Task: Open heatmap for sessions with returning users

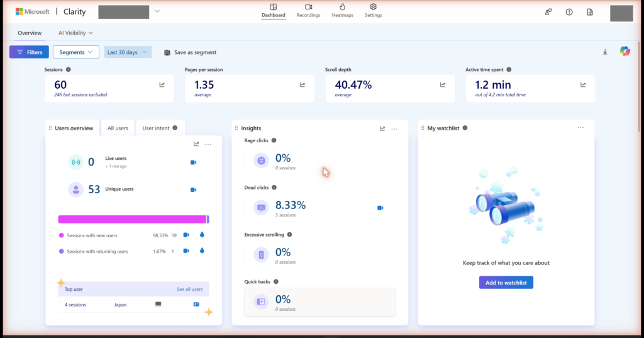Action: click(x=202, y=251)
